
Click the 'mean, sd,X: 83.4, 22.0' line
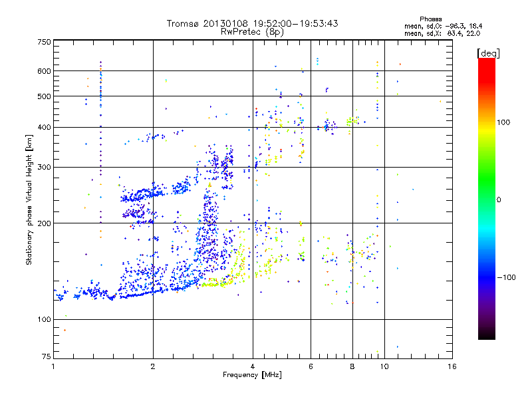tap(442, 33)
